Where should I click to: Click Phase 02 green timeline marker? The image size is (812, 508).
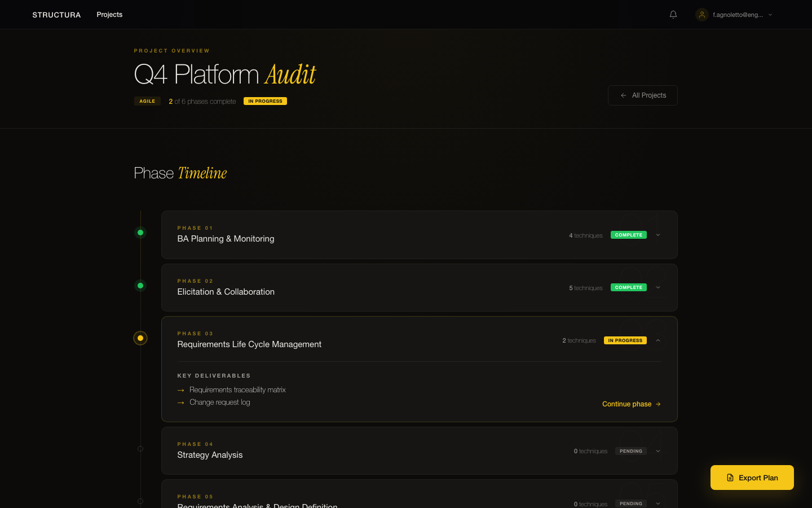[140, 286]
